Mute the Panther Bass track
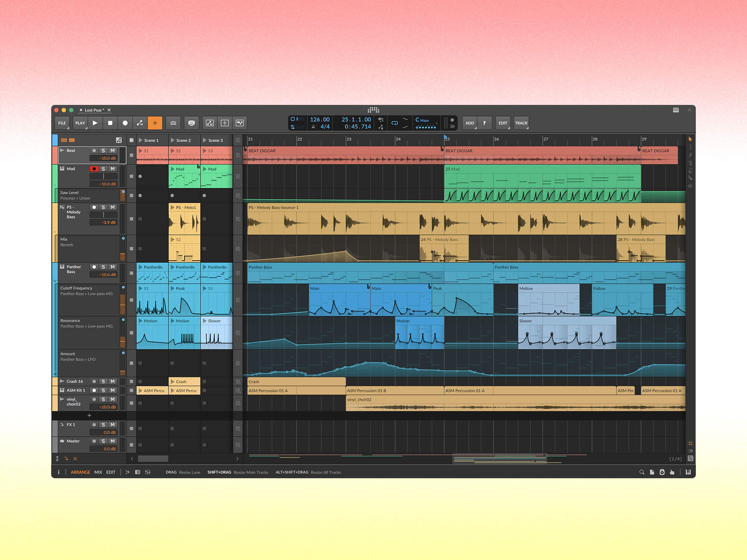Screen dimensions: 747x560 tap(113, 267)
